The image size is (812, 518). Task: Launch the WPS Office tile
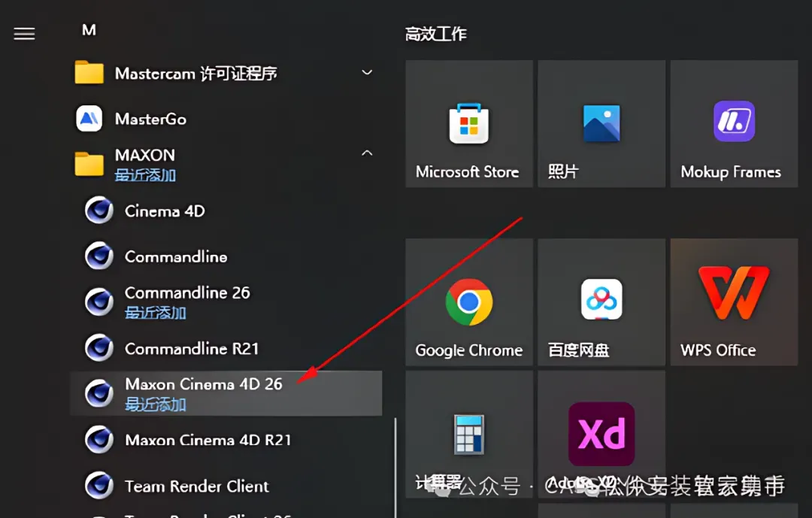coord(735,302)
